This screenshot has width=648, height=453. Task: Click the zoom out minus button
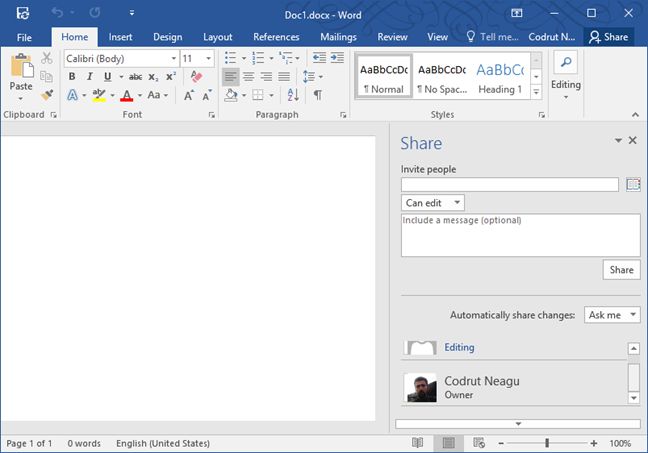click(x=501, y=443)
